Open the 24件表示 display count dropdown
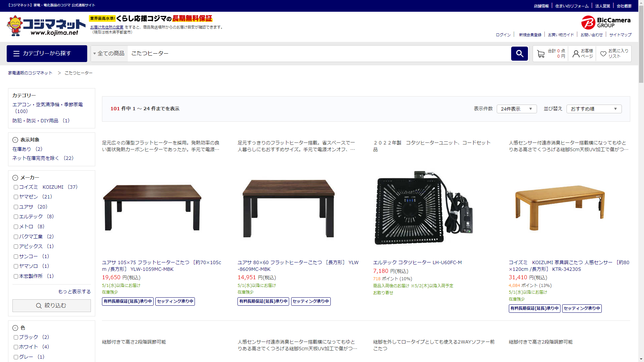Screen dimensions: 644x362 click(517, 109)
